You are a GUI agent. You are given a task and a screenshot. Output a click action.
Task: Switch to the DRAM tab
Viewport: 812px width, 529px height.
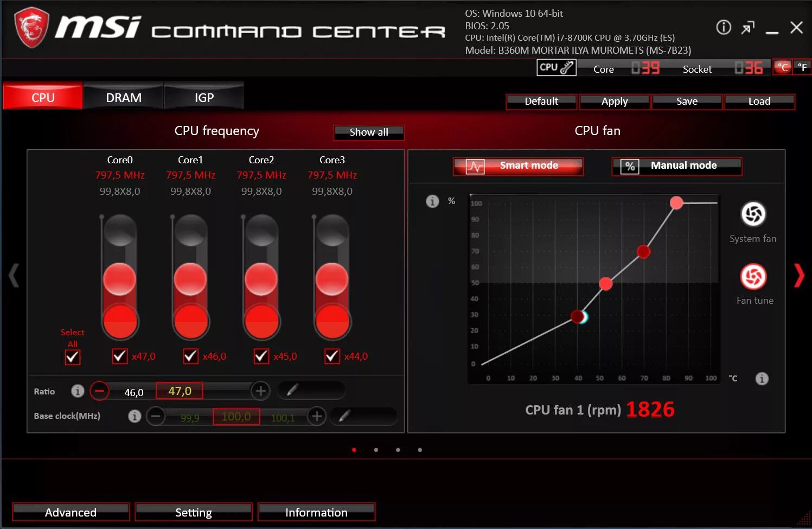pos(124,97)
